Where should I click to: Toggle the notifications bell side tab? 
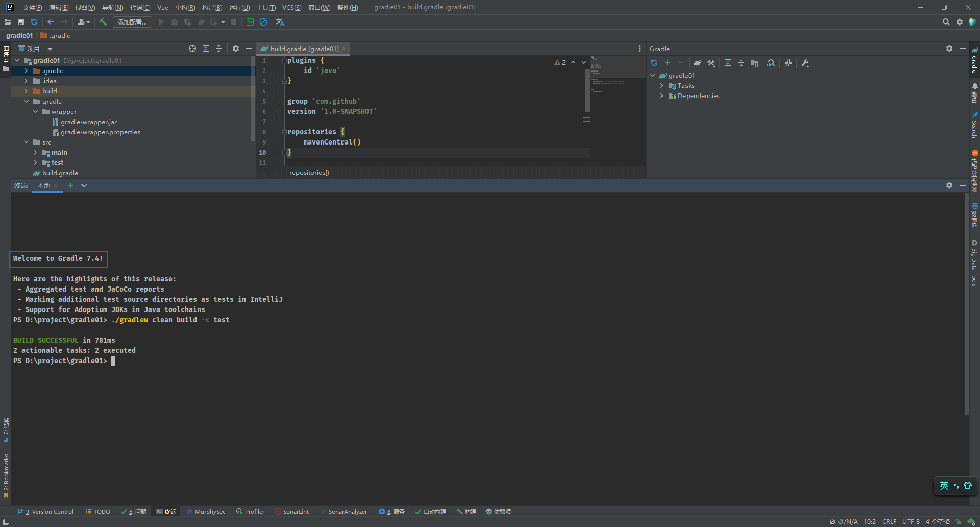[x=974, y=93]
